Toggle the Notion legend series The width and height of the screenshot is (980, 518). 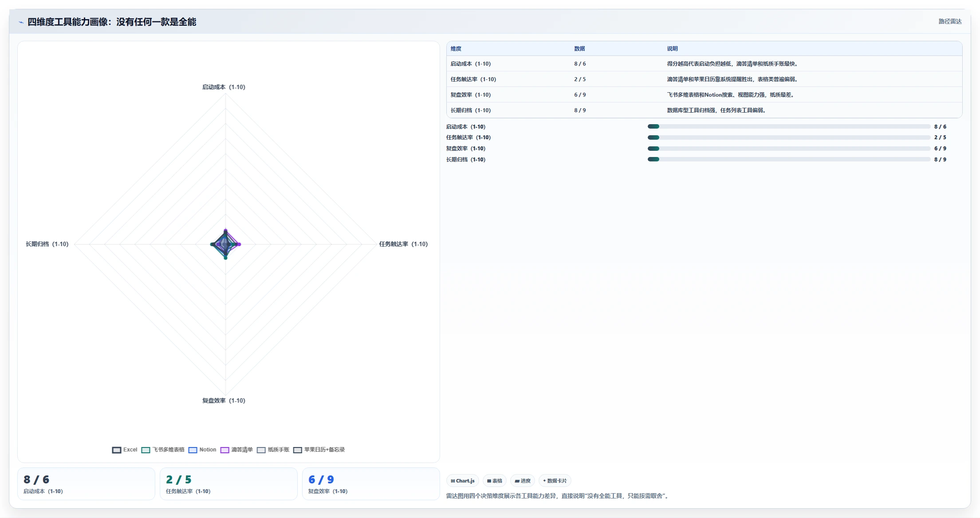(x=202, y=450)
